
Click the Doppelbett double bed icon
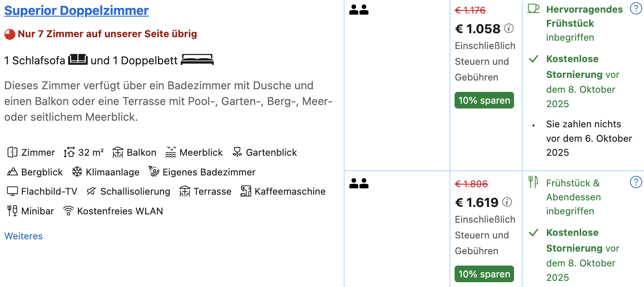[197, 60]
